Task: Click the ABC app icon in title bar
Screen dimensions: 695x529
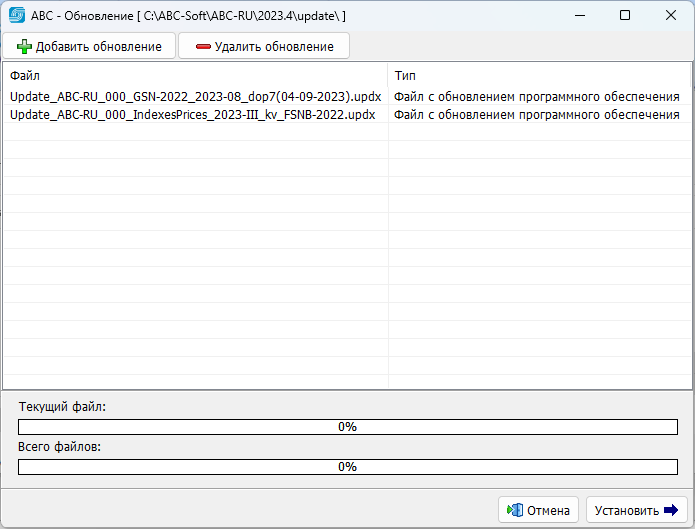Action: (x=17, y=16)
